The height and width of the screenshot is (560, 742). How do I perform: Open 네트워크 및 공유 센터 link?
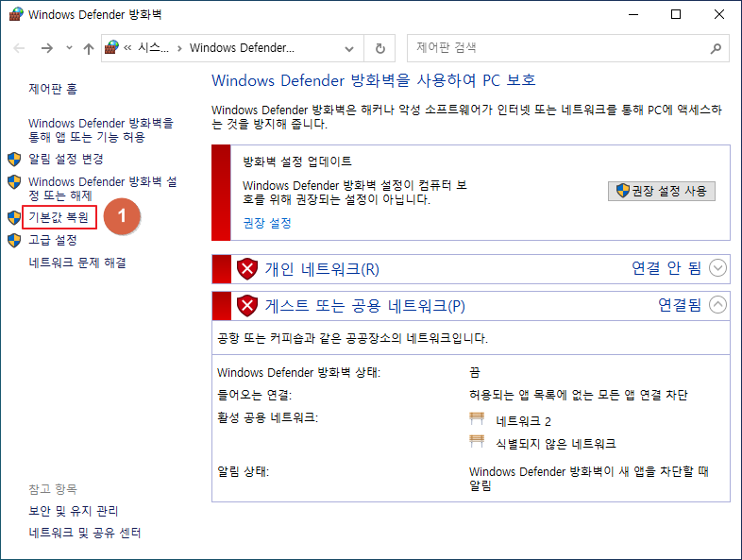point(85,533)
